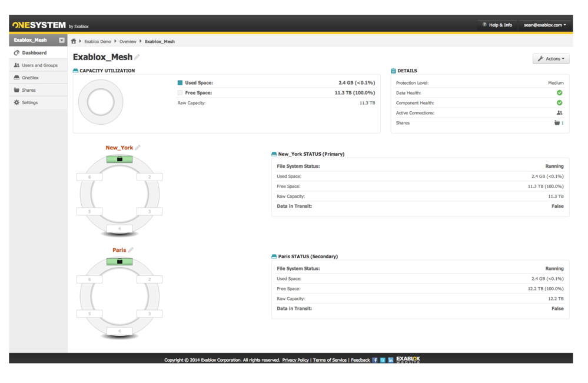This screenshot has width=588, height=383.
Task: Click the pencil icon to rename New_York
Action: (138, 147)
